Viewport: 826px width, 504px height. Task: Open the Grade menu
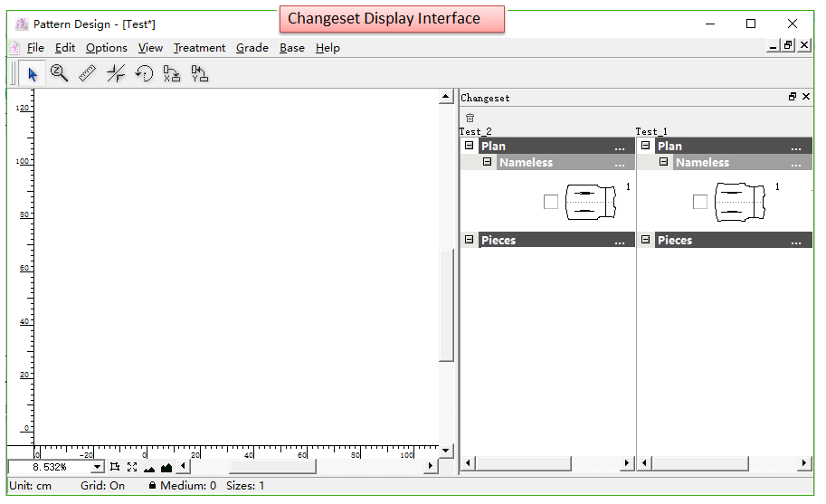click(252, 48)
